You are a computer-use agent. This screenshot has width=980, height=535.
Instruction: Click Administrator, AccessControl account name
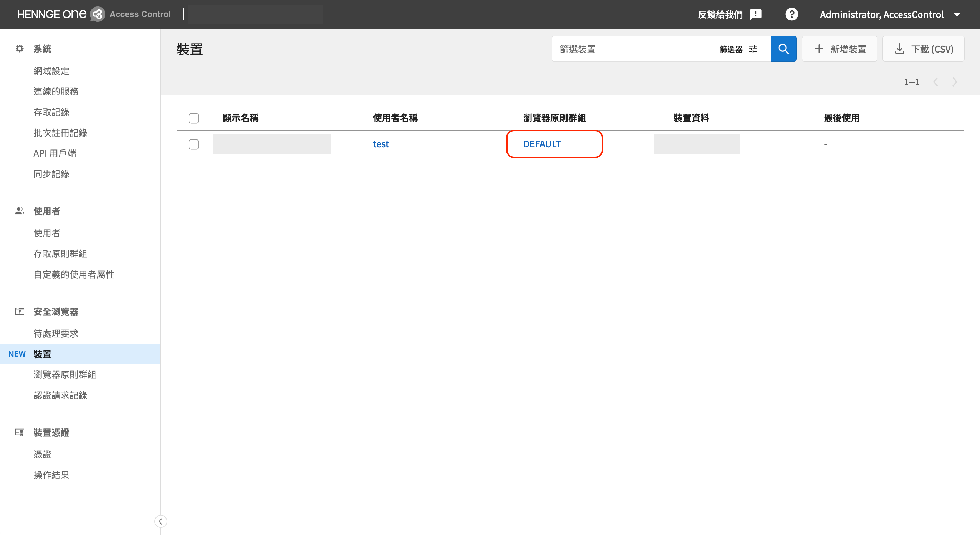pyautogui.click(x=881, y=14)
